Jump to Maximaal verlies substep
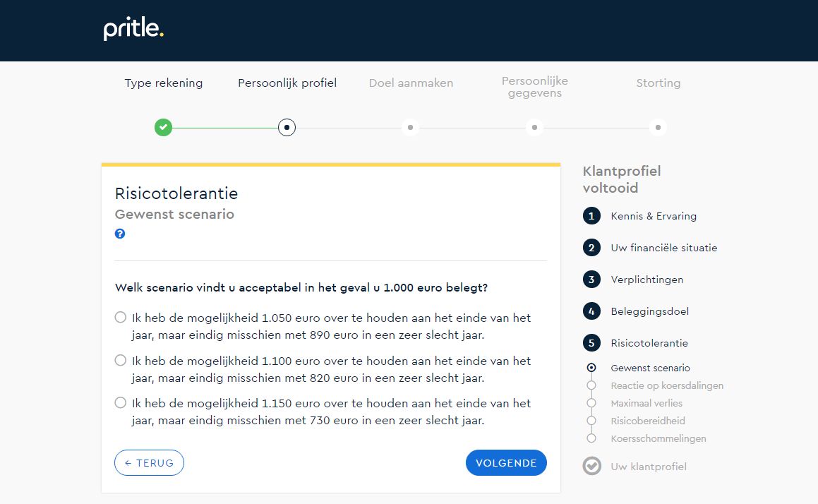The height and width of the screenshot is (504, 818). [646, 403]
